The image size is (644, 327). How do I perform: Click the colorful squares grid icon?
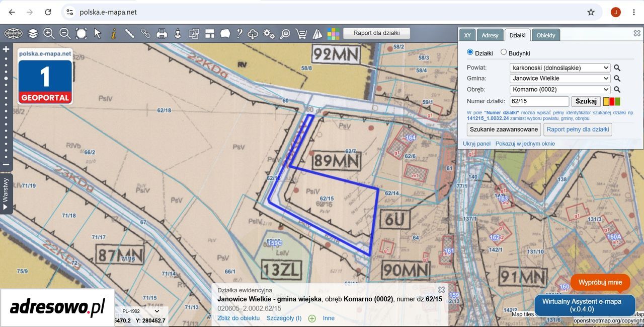click(333, 34)
